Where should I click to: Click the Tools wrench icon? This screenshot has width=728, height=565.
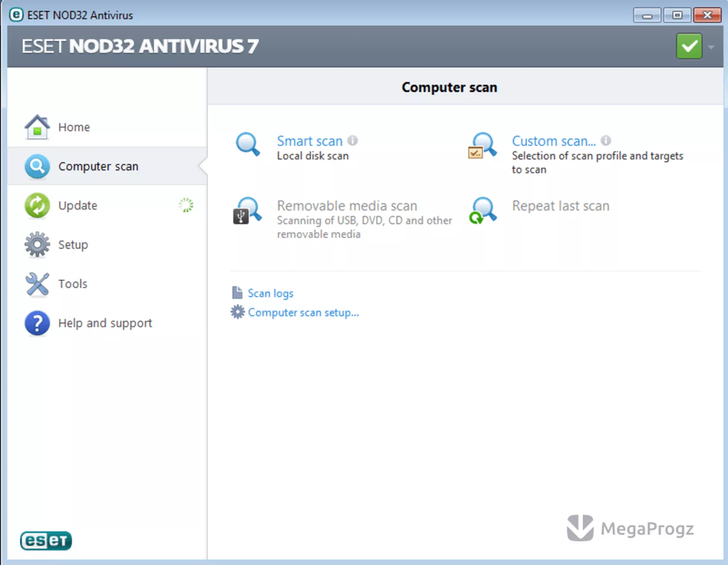[x=37, y=284]
